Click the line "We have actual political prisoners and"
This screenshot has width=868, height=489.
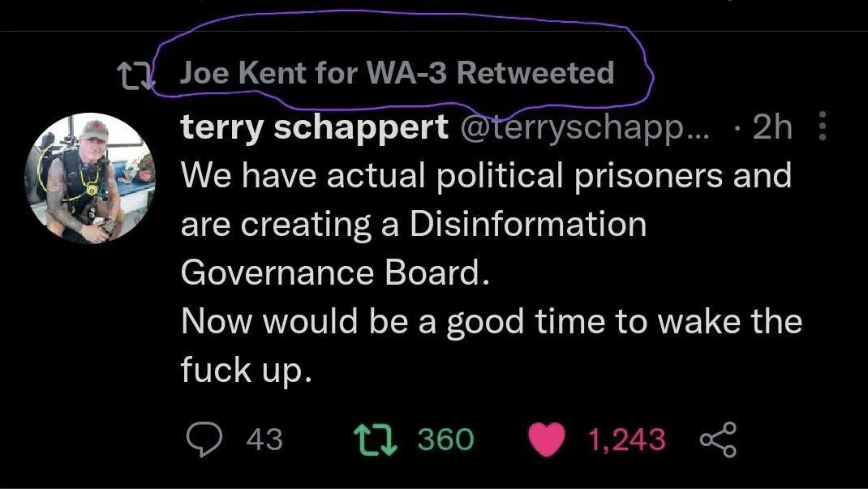click(x=485, y=175)
